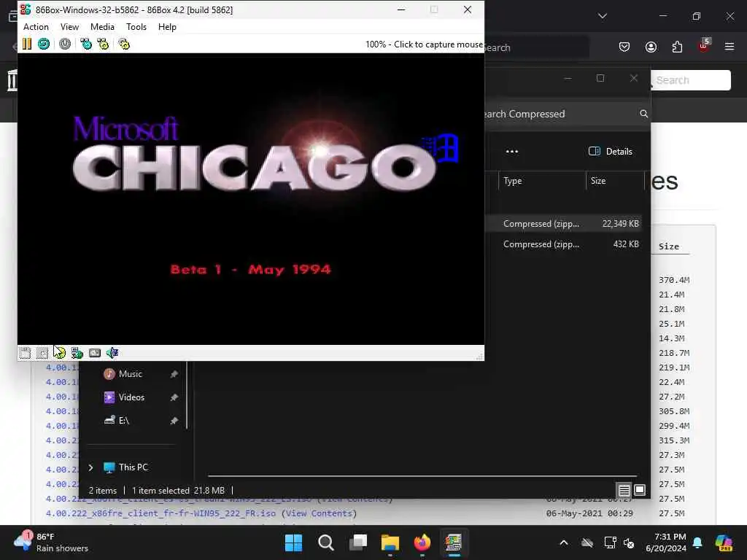The height and width of the screenshot is (560, 747).
Task: Select the 22,349 KB compressed file row
Action: tap(563, 224)
